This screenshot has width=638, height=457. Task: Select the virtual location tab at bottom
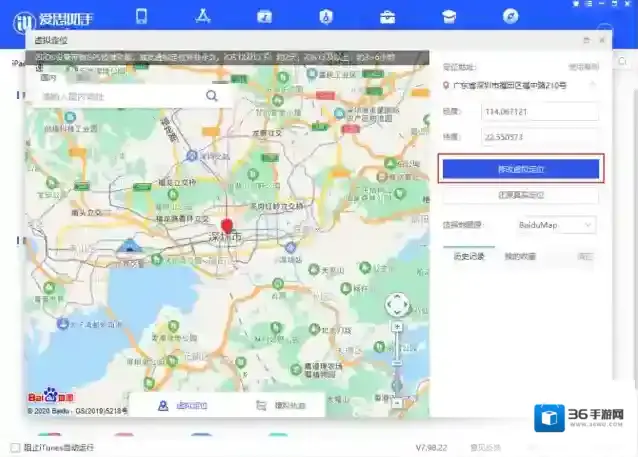(183, 405)
